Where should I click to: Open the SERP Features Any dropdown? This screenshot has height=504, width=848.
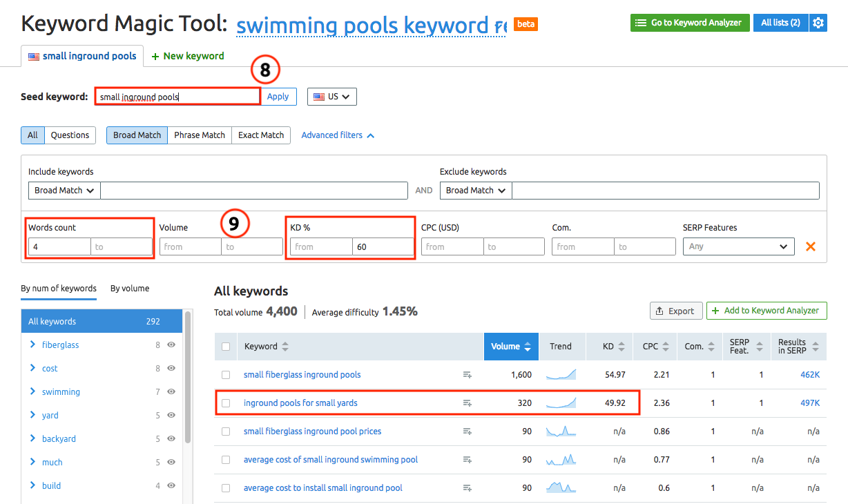tap(738, 246)
